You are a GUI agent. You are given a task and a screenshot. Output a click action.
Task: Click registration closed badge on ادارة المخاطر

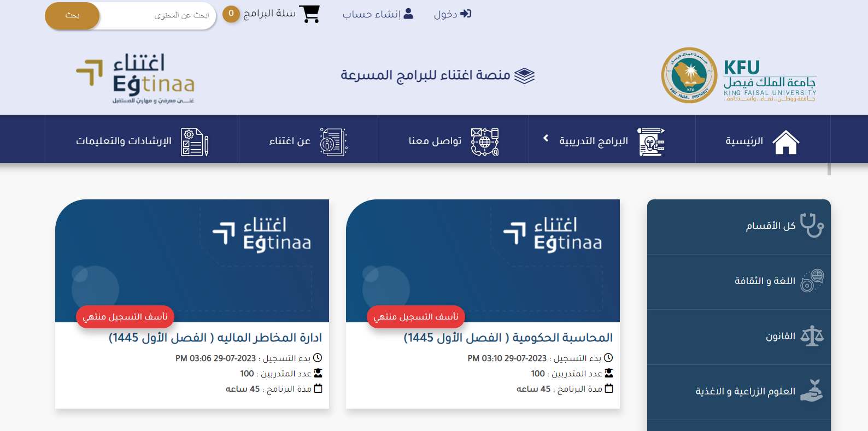tap(125, 317)
